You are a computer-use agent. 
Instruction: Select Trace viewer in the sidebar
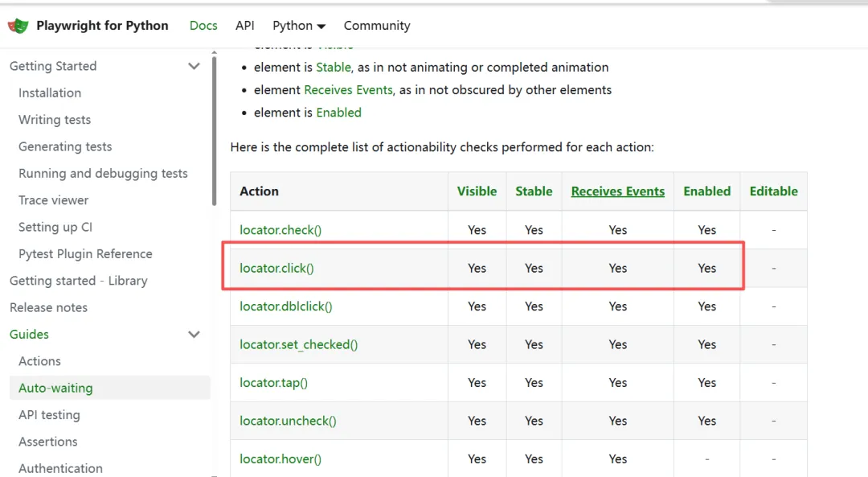click(x=54, y=200)
